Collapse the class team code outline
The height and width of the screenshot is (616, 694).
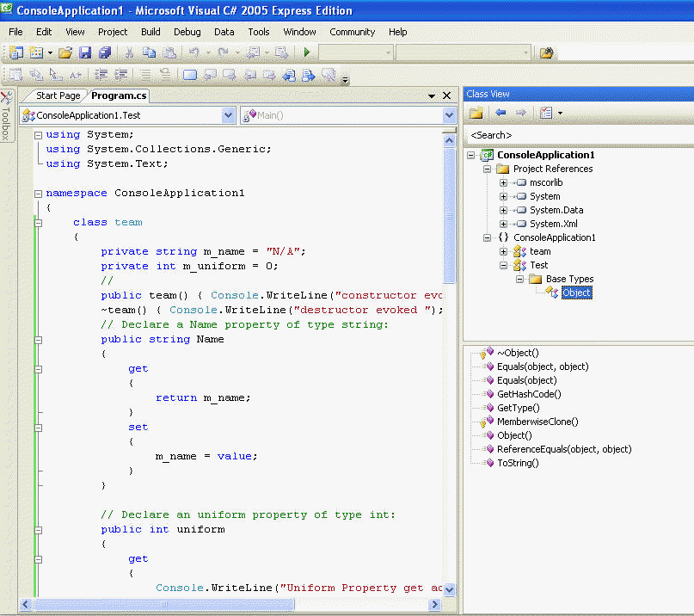coord(38,222)
